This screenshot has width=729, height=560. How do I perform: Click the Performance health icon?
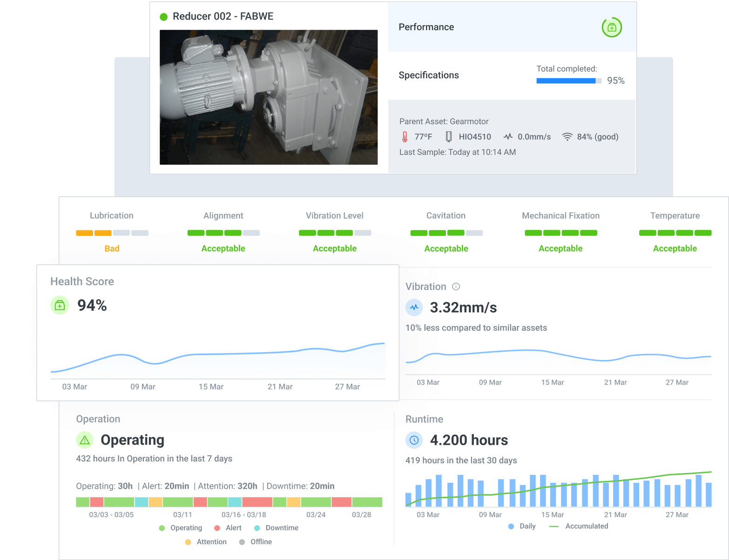tap(612, 27)
